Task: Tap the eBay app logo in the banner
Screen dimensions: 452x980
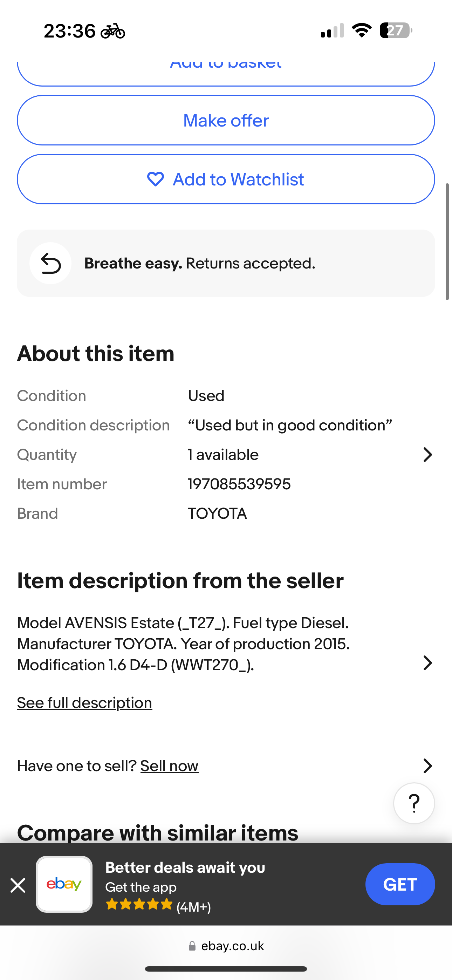Action: click(x=64, y=884)
